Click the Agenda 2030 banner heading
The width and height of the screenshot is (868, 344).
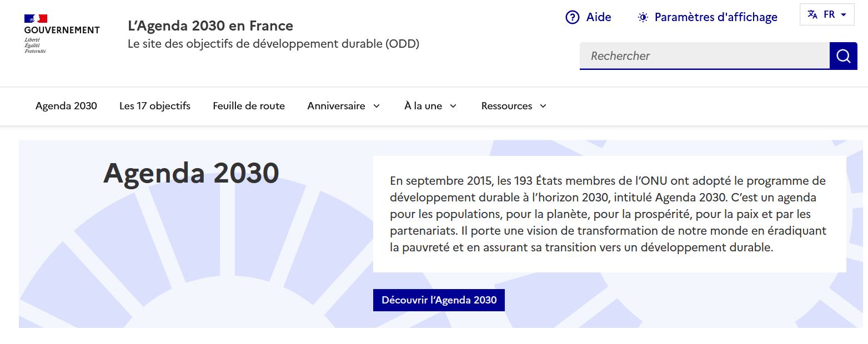[191, 173]
